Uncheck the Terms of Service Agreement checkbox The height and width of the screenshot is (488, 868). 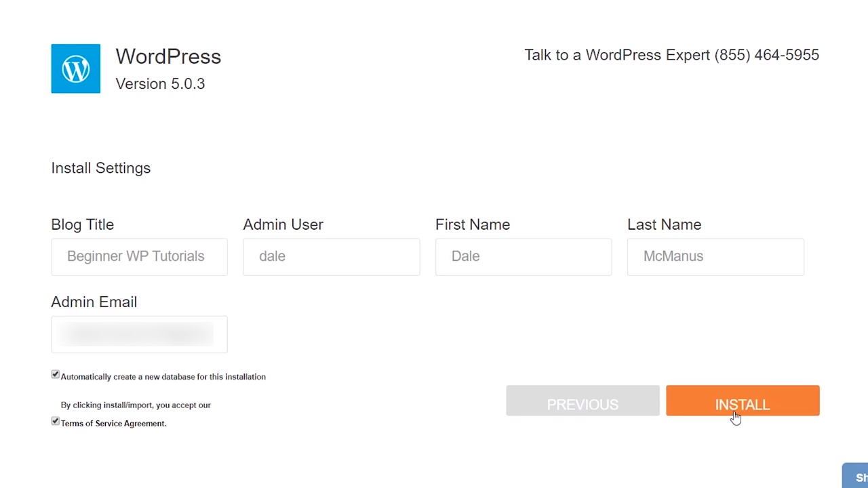click(56, 422)
